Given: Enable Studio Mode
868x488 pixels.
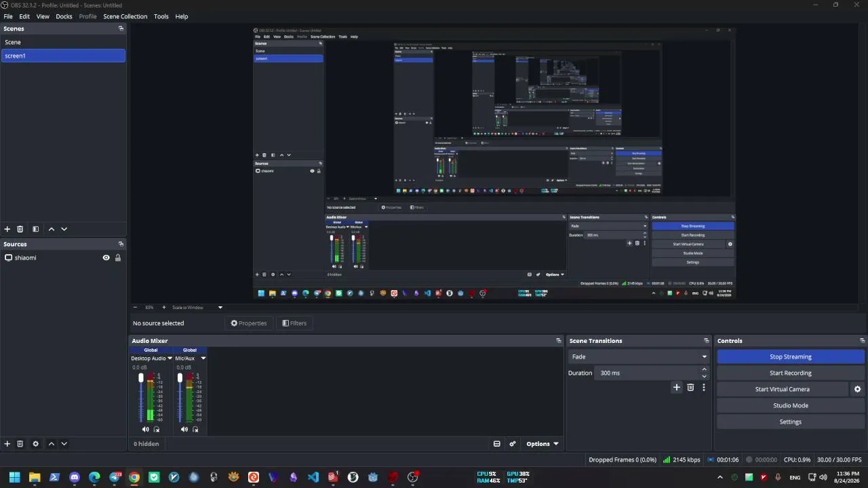Looking at the screenshot, I should click(791, 405).
